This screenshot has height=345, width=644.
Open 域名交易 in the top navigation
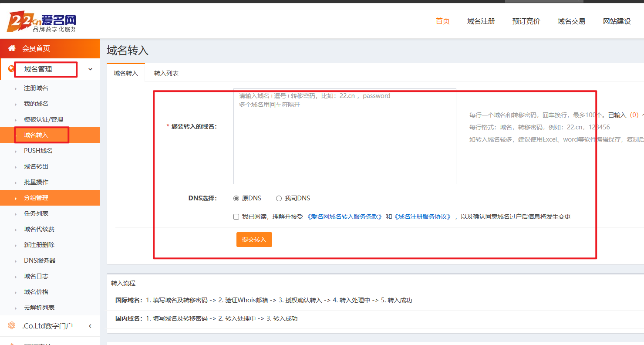tap(571, 21)
